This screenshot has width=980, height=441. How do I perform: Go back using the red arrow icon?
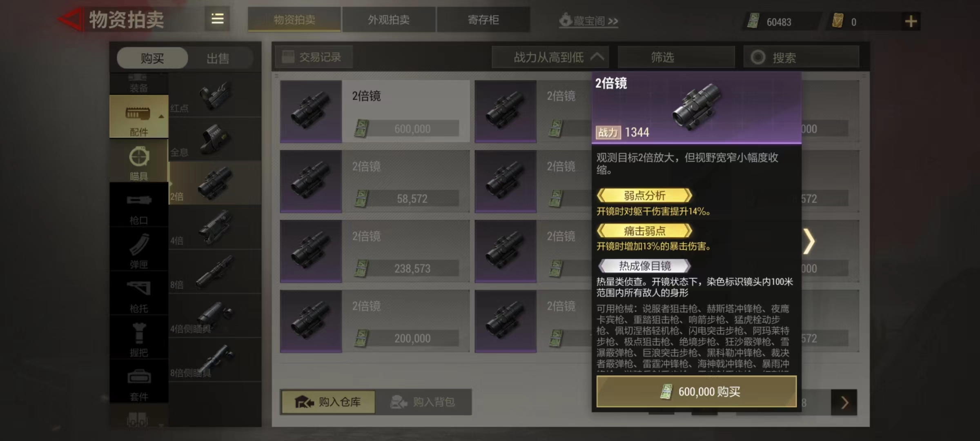click(70, 19)
